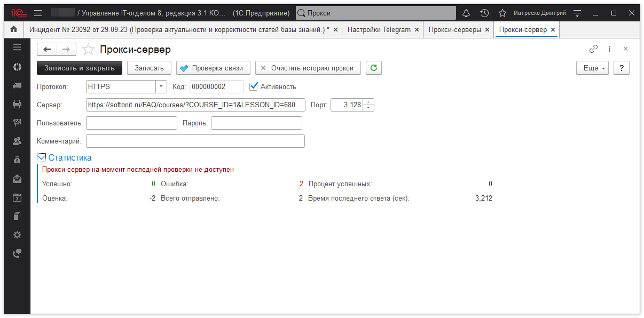This screenshot has height=318, width=644.
Task: Open the Еще dropdown menu
Action: click(592, 68)
